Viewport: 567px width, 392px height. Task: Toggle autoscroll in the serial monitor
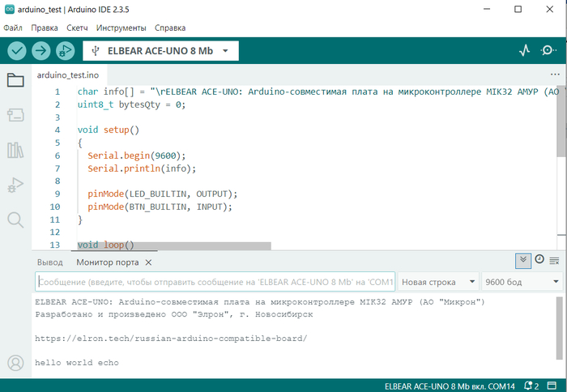point(523,260)
